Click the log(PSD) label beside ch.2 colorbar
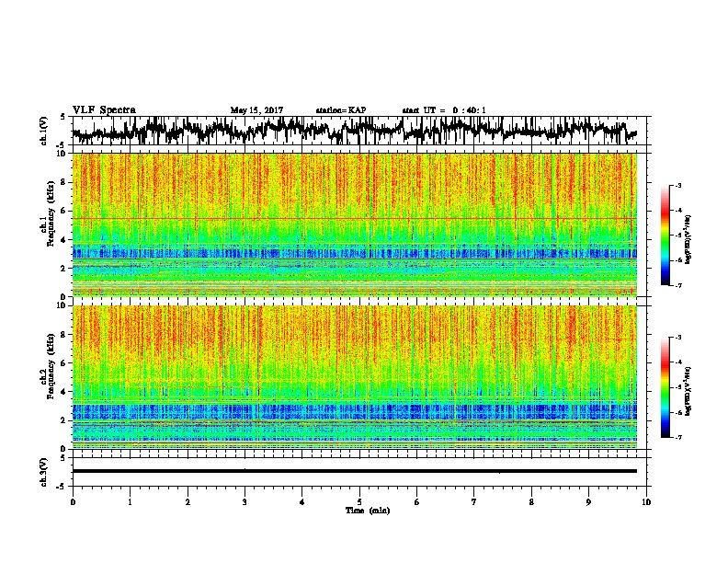The width and height of the screenshot is (728, 563). (x=688, y=391)
